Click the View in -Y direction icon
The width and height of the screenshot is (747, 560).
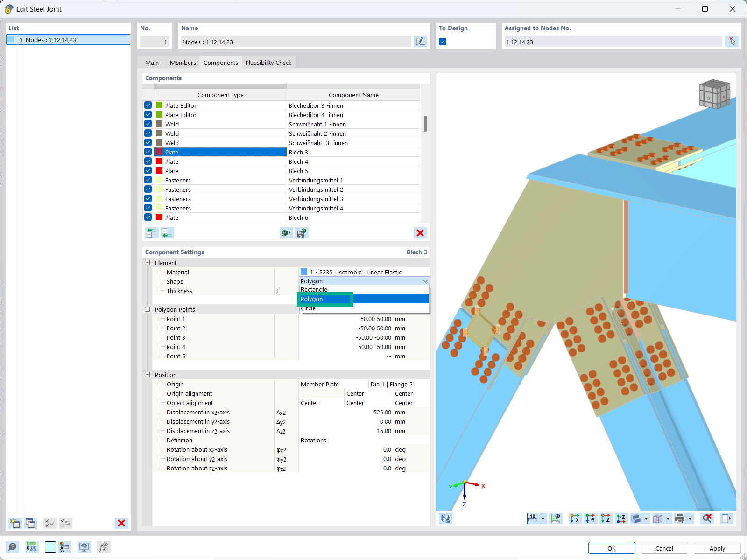click(590, 518)
